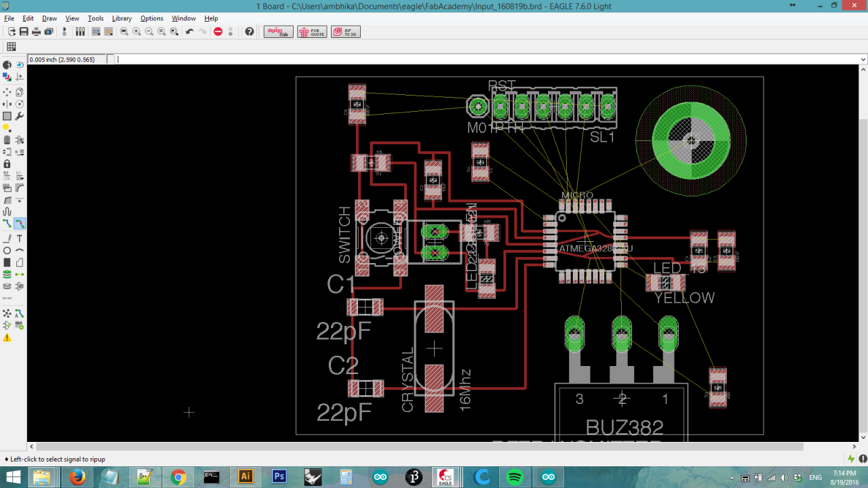Image resolution: width=868 pixels, height=488 pixels.
Task: Select the Miter tool
Action: point(20,188)
